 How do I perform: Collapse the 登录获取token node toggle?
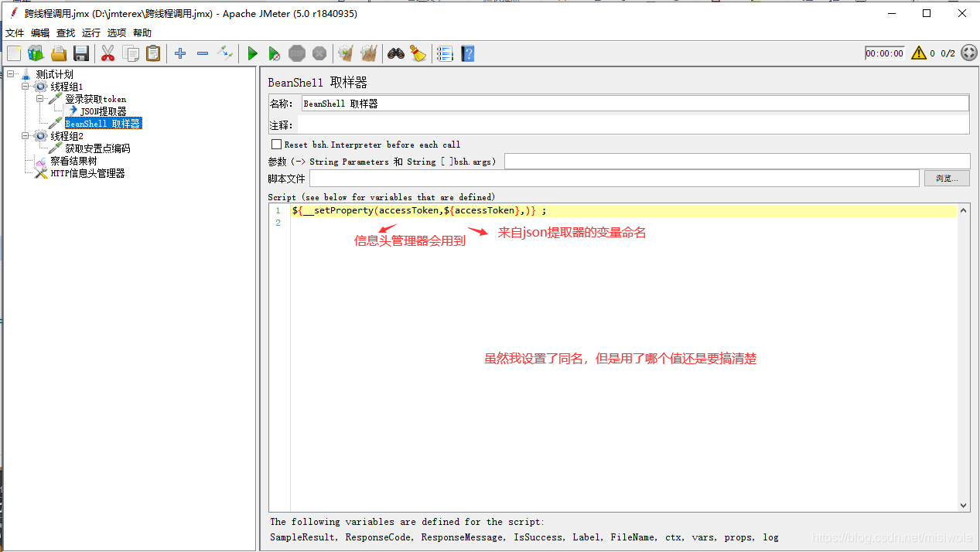[40, 99]
